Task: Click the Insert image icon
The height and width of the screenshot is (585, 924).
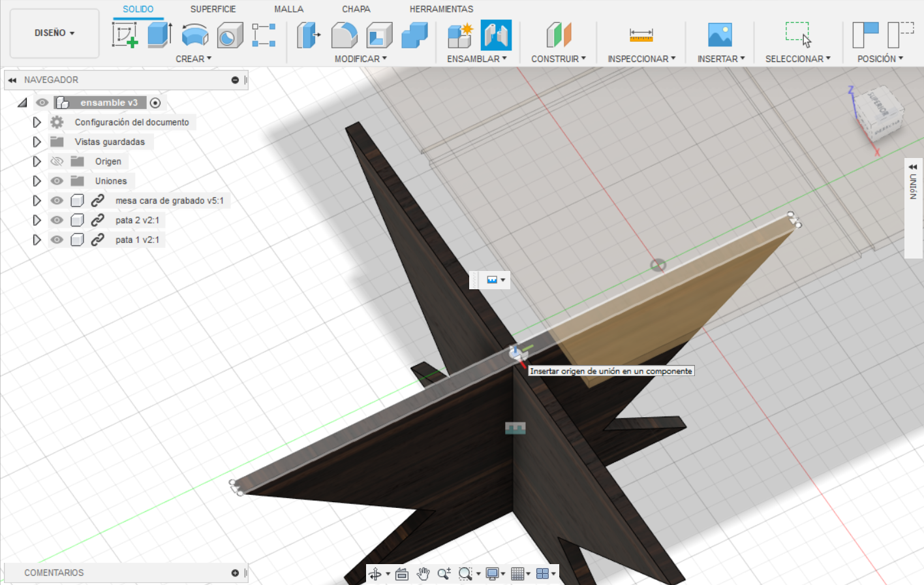Action: [720, 35]
